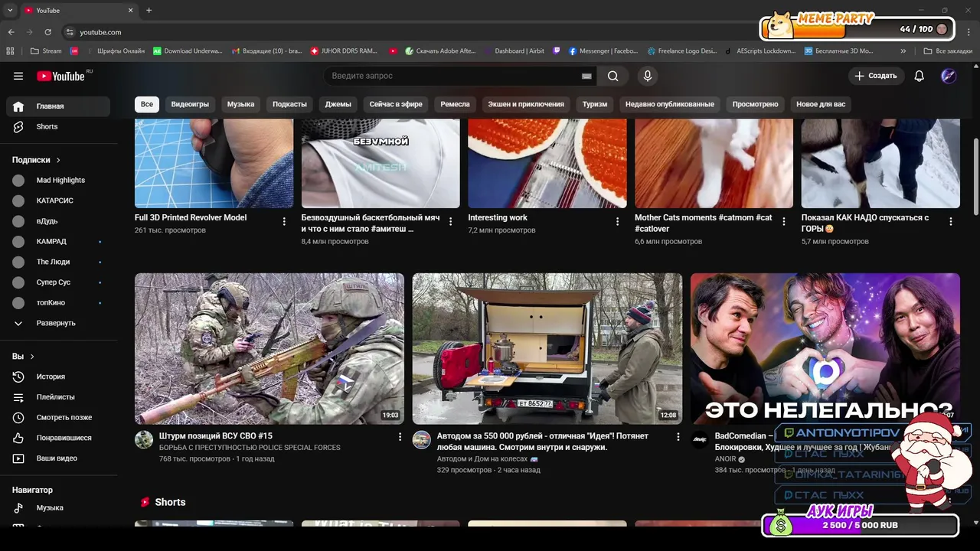Show more bookmarks with the chevron overflow
980x551 pixels.
click(x=903, y=51)
